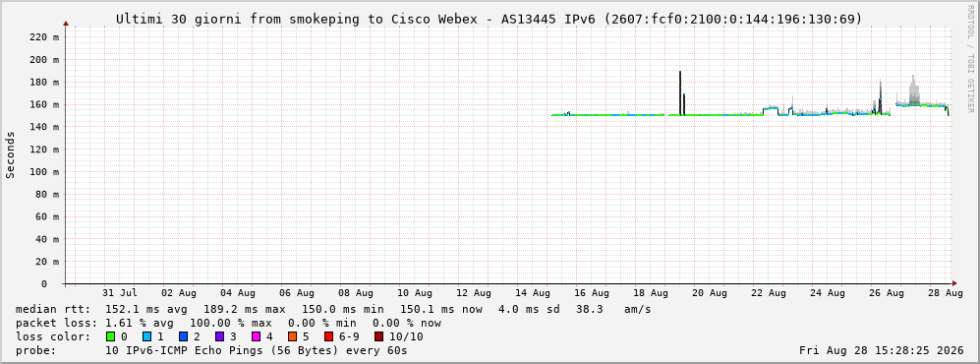Viewport: 980px width, 364px height.
Task: Click the 31 Jul date label
Action: pyautogui.click(x=120, y=293)
